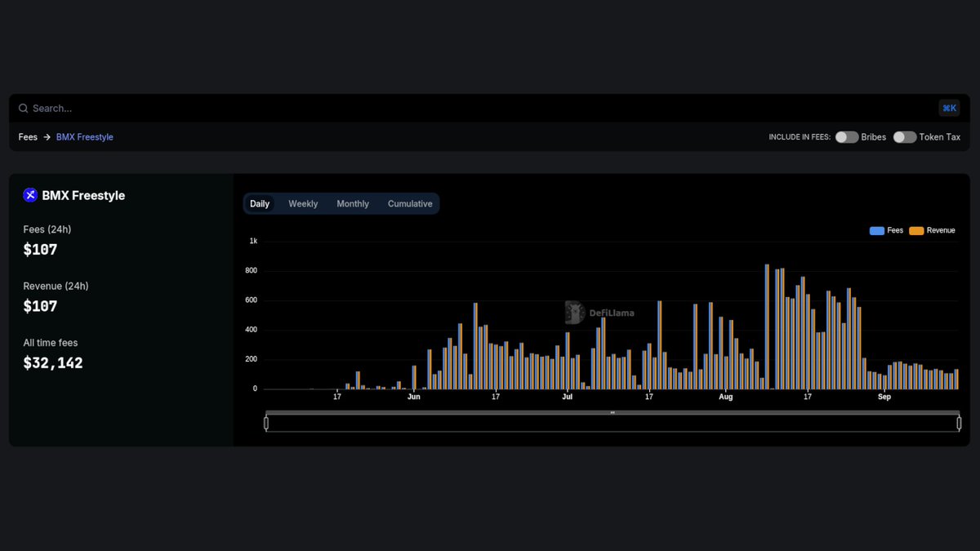Viewport: 980px width, 551px height.
Task: Click the BMX Freestyle heading text
Action: (x=83, y=196)
